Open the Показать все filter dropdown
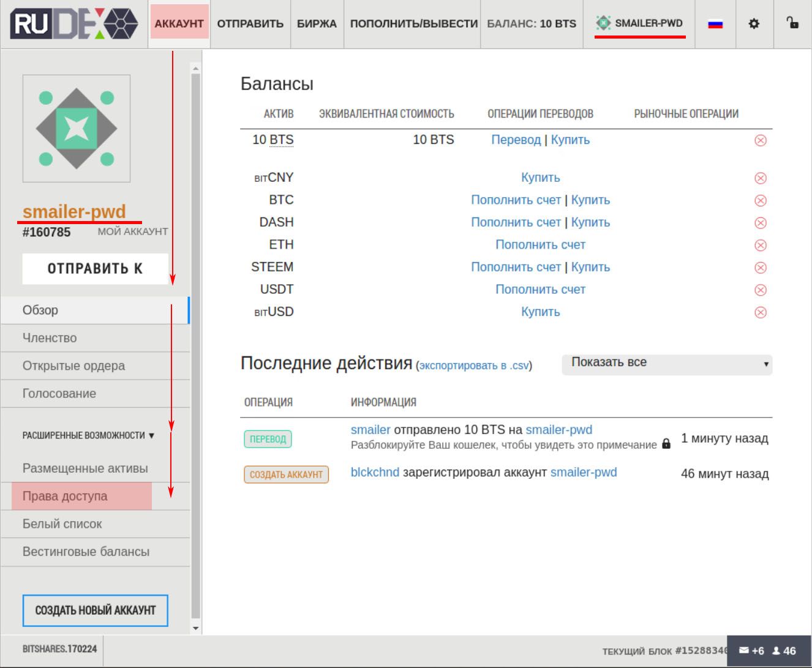Image resolution: width=812 pixels, height=668 pixels. coord(667,365)
